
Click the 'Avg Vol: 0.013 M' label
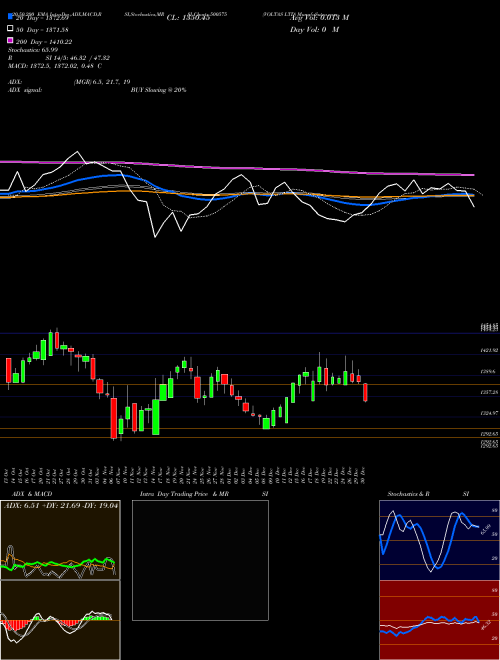319,18
